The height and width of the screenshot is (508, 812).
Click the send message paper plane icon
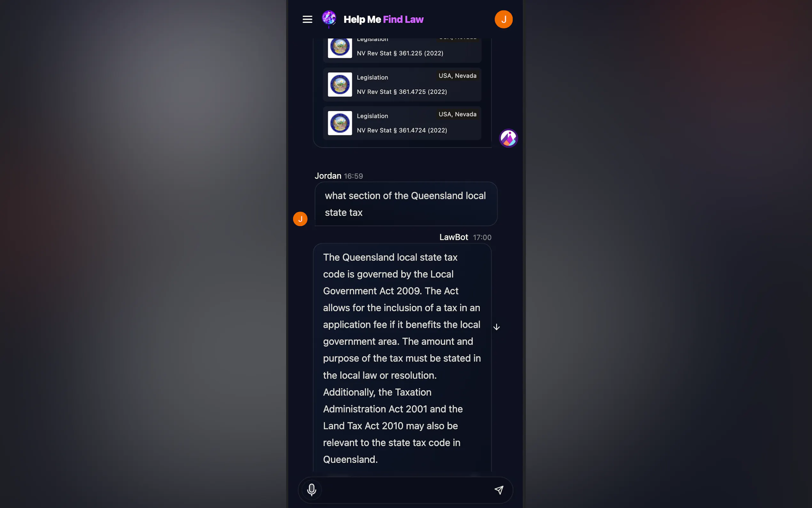pyautogui.click(x=499, y=490)
